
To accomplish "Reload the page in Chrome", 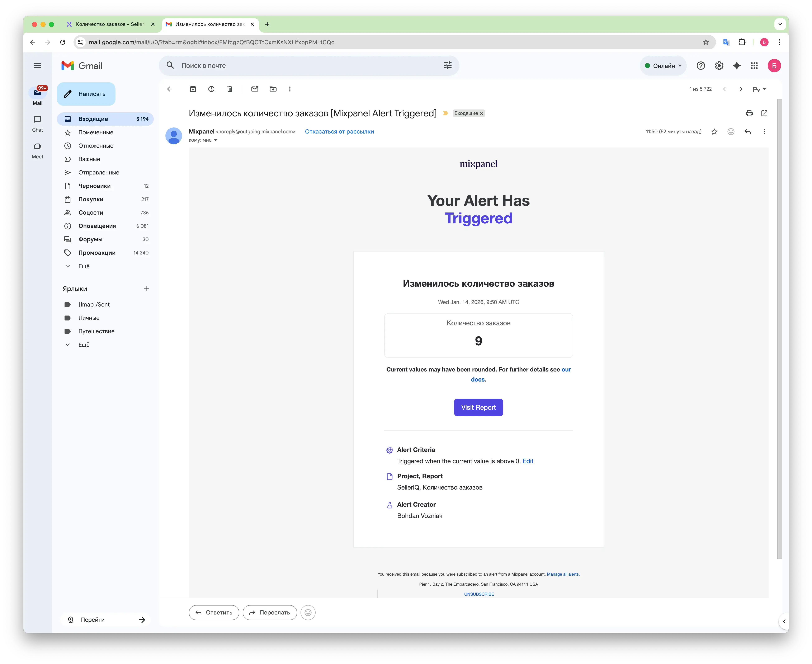I will coord(63,42).
